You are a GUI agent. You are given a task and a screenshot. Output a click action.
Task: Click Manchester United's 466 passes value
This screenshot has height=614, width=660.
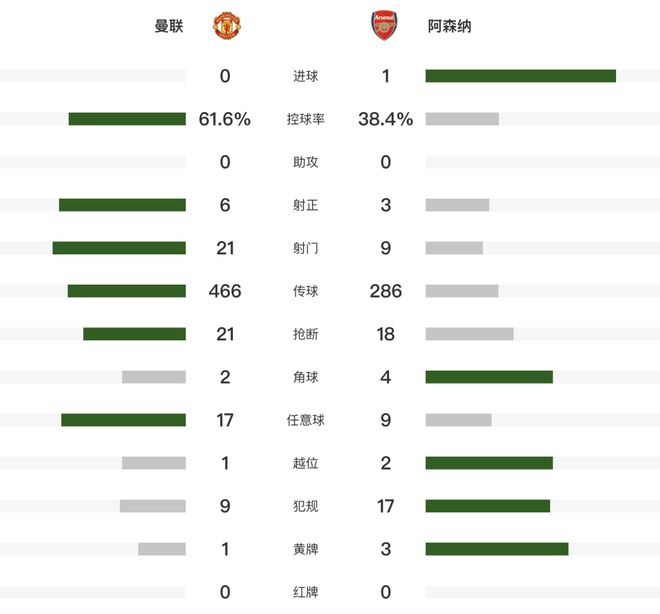tap(225, 291)
